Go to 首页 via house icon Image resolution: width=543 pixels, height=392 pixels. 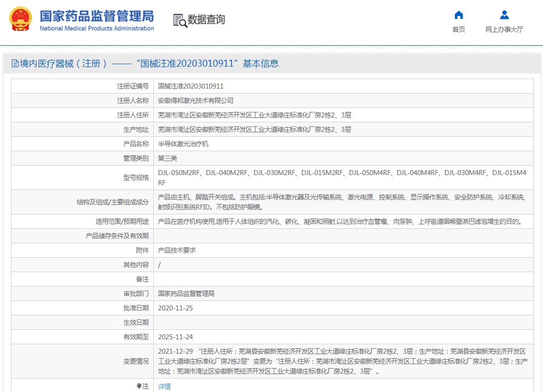[458, 15]
